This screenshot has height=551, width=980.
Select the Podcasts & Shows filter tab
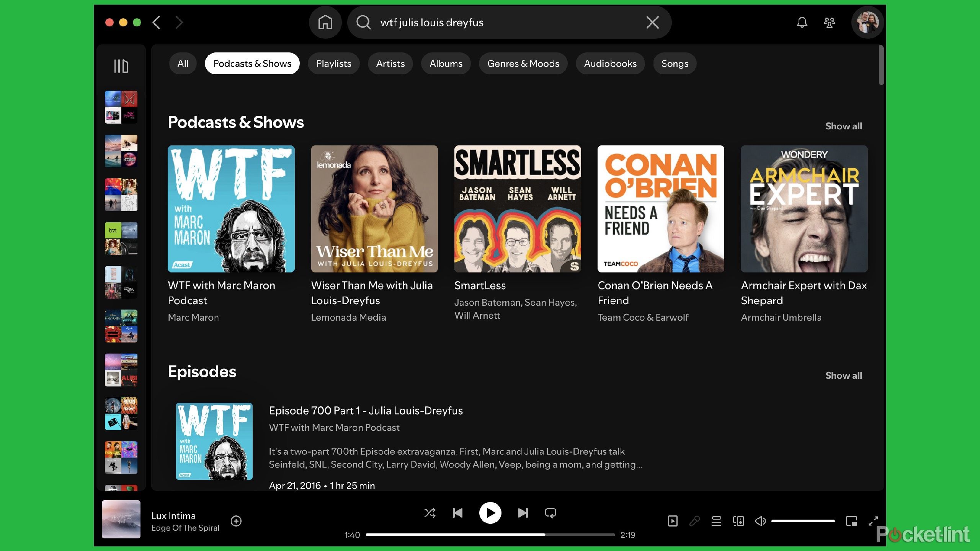(252, 63)
